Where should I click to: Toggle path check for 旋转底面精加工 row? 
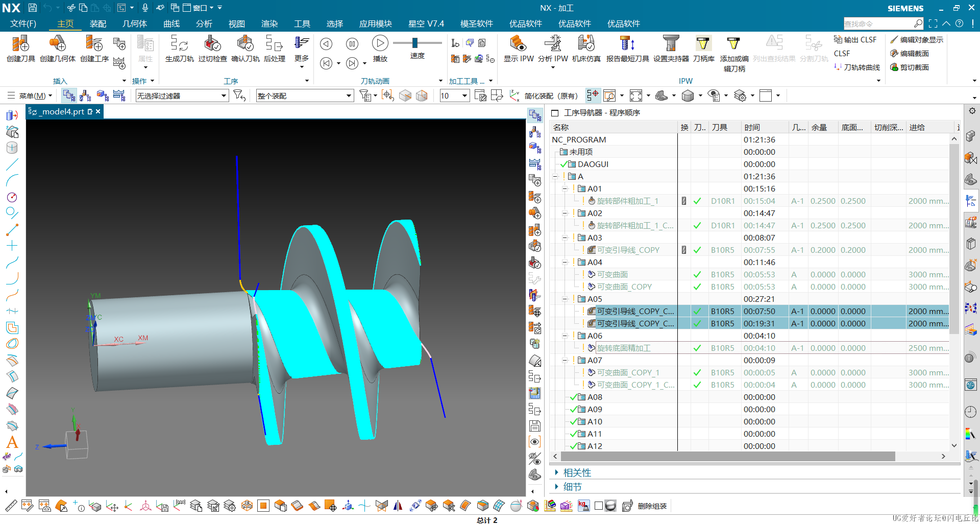(x=697, y=348)
